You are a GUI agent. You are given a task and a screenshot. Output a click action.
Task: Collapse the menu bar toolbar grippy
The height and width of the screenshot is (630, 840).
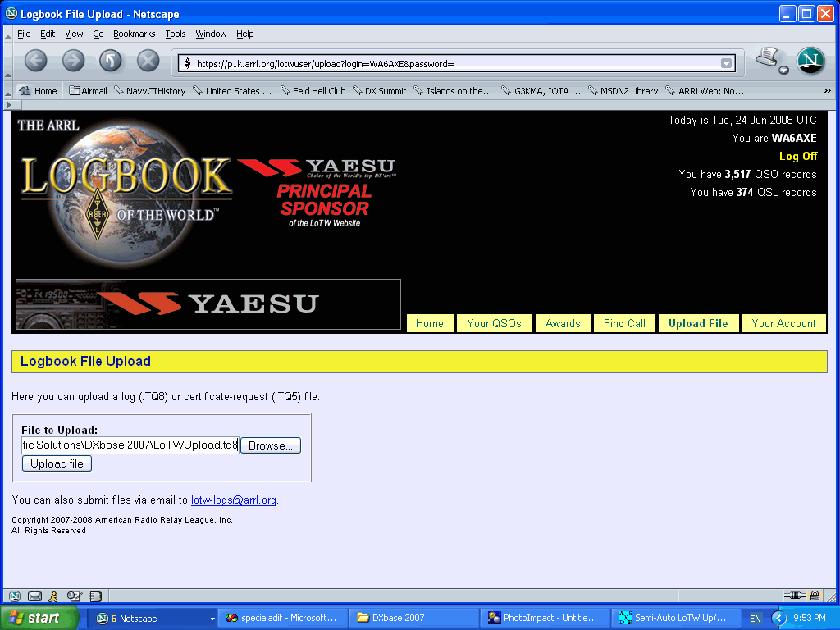click(7, 34)
